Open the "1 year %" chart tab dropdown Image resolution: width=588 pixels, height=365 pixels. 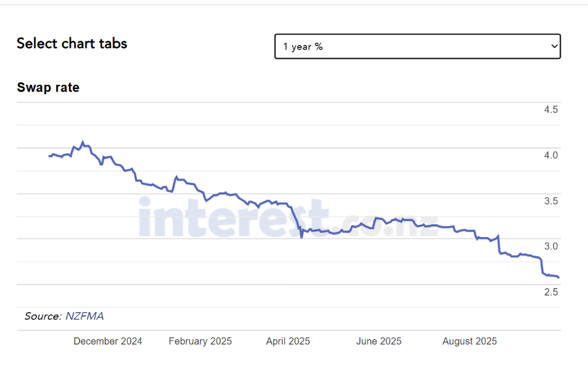417,46
